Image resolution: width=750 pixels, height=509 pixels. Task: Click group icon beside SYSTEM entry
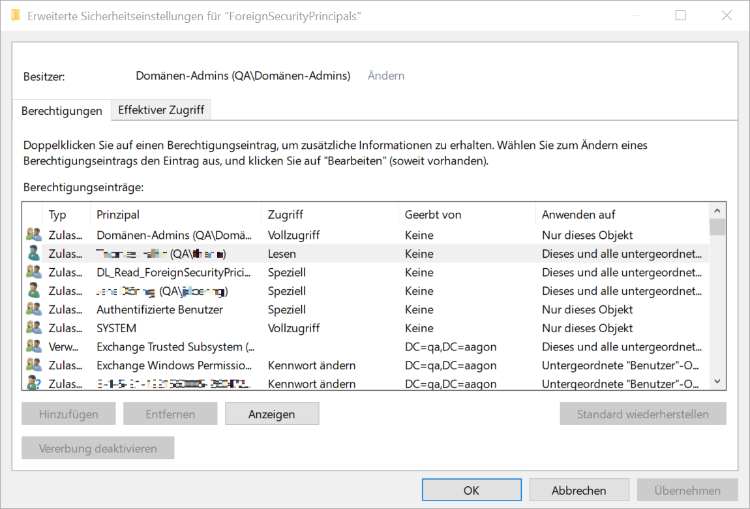[x=34, y=328]
